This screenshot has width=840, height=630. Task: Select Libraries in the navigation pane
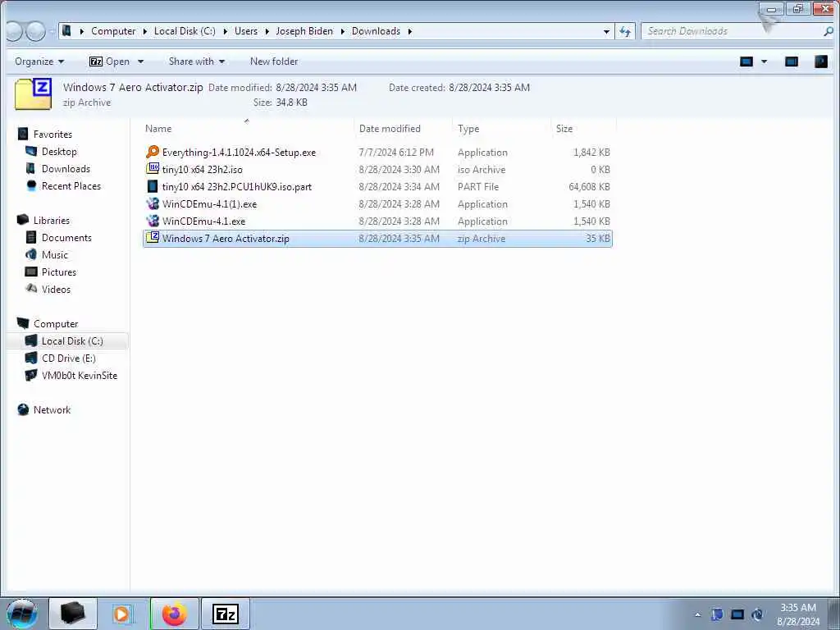[52, 220]
